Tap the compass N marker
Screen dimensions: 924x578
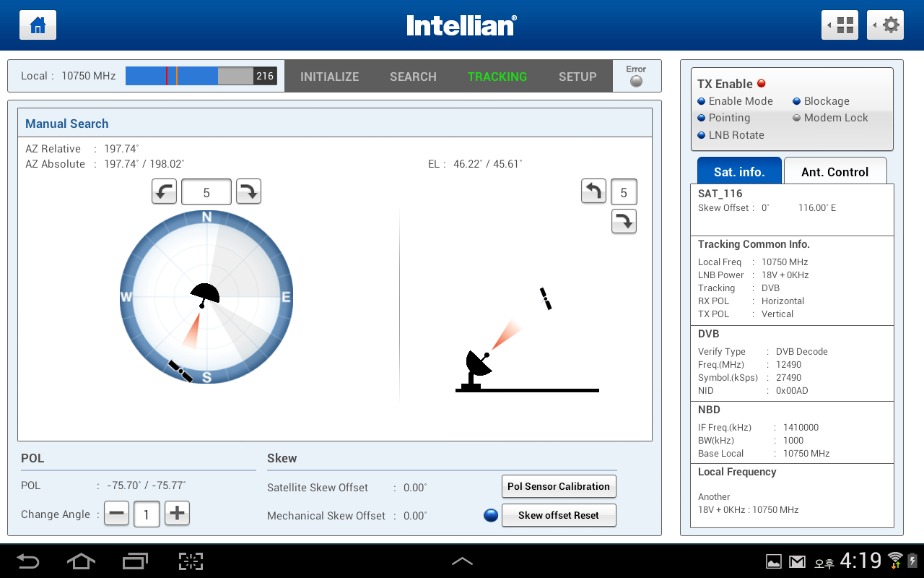tap(206, 217)
